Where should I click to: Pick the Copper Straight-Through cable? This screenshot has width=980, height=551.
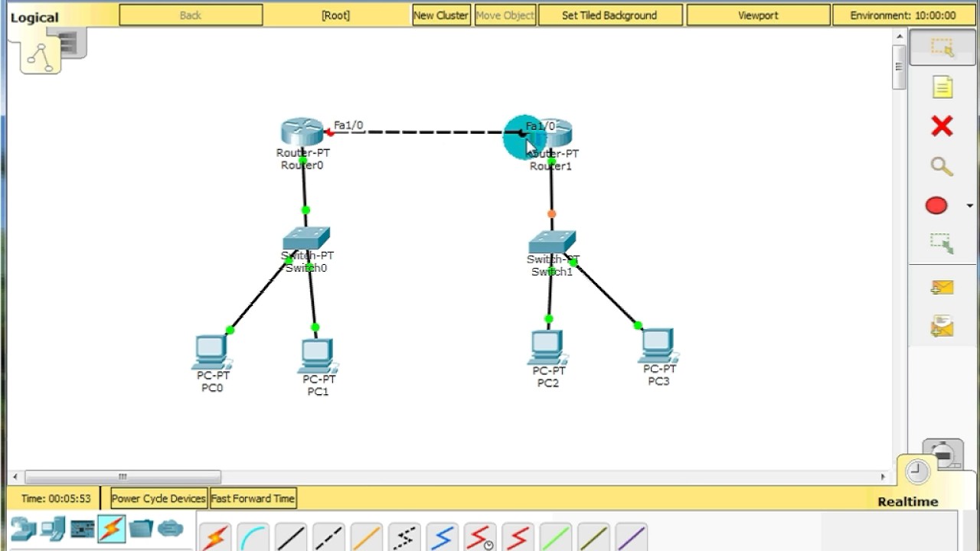coord(291,537)
